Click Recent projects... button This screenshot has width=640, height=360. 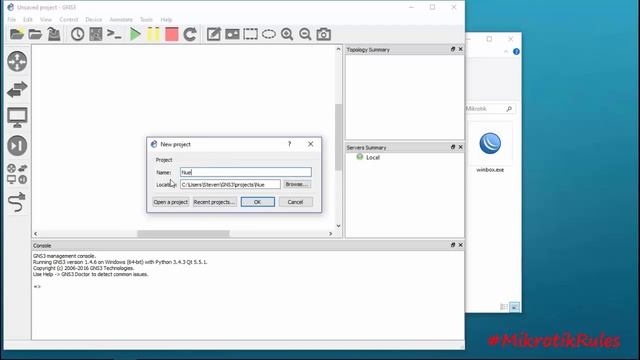click(214, 202)
